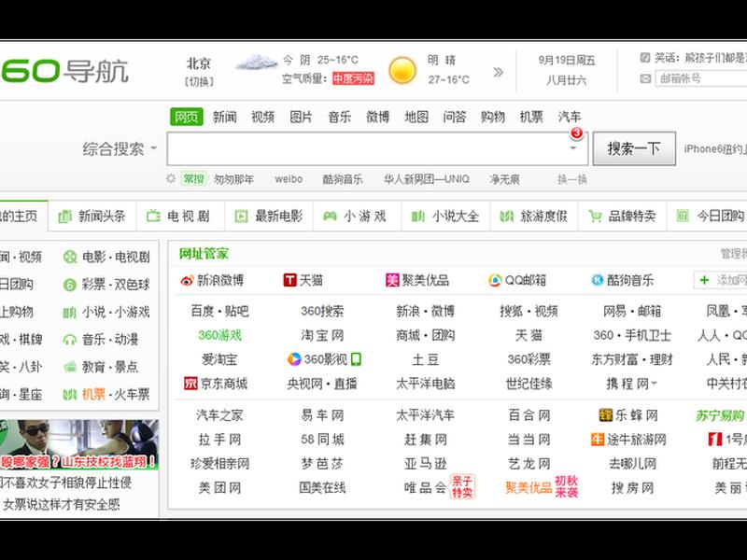Click the 邮箱帐号 input field
Image resolution: width=747 pixels, height=560 pixels.
(701, 78)
